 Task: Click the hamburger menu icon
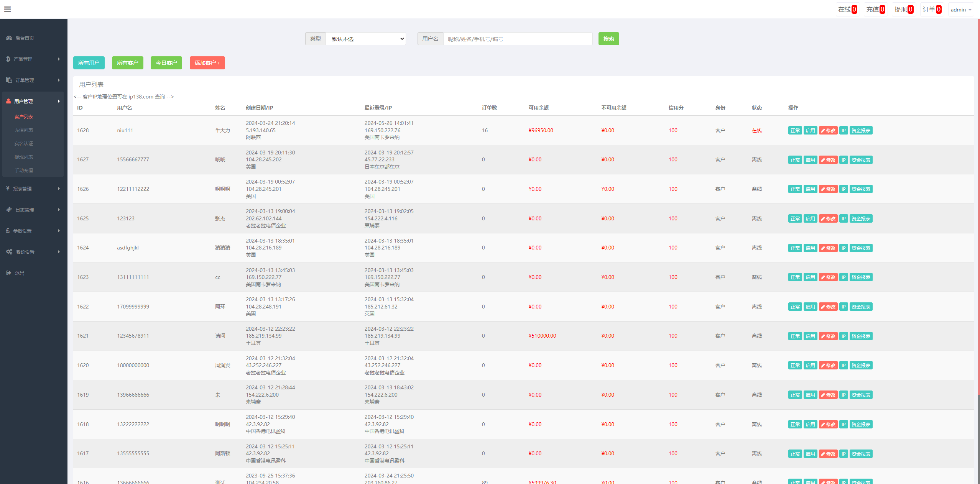point(7,9)
